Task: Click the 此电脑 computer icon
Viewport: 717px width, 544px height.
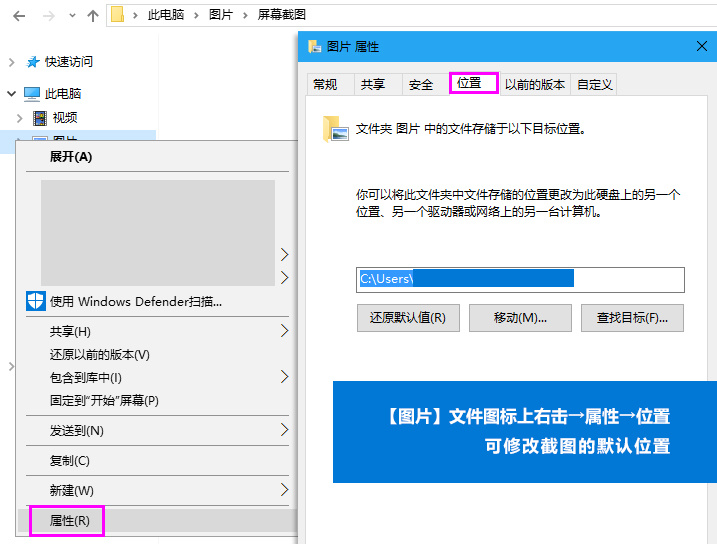Action: pos(32,94)
